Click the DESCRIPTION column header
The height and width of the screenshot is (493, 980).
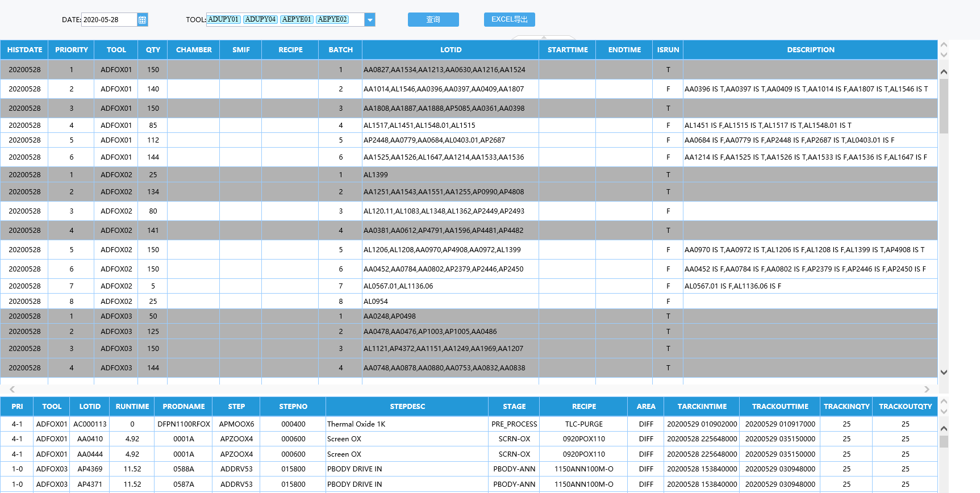point(811,50)
